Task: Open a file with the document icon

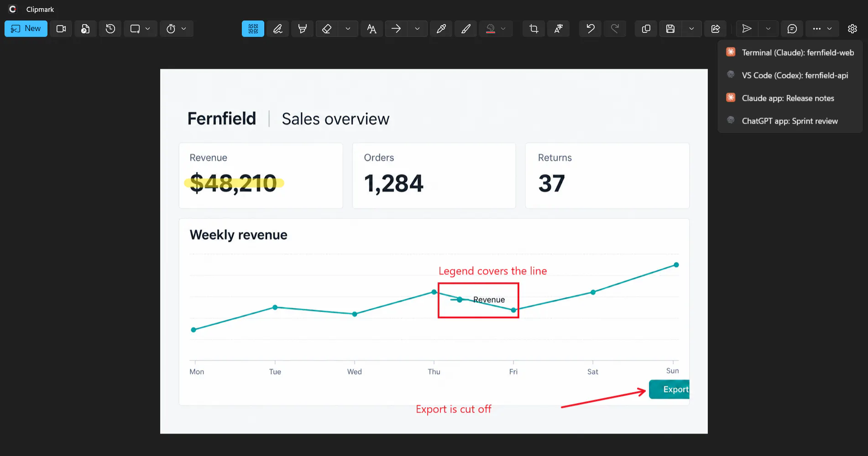Action: click(x=85, y=29)
